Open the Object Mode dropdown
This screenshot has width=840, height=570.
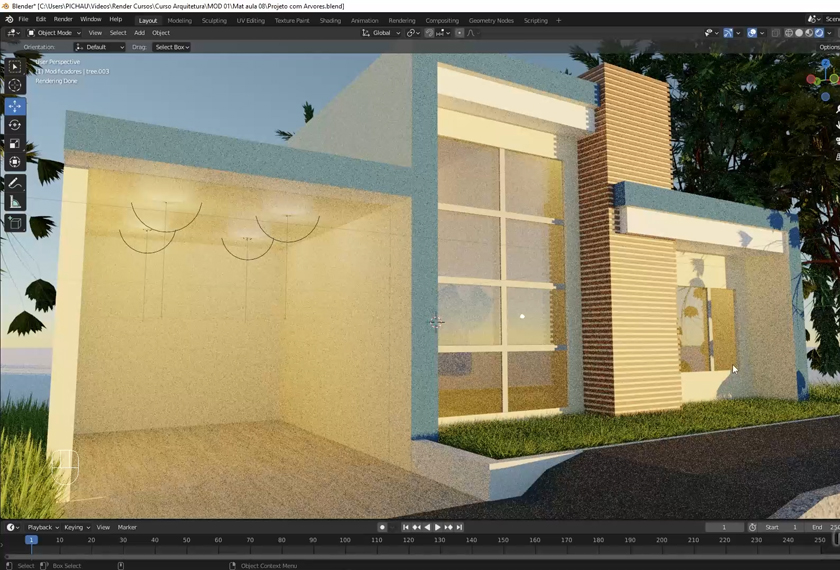click(50, 33)
